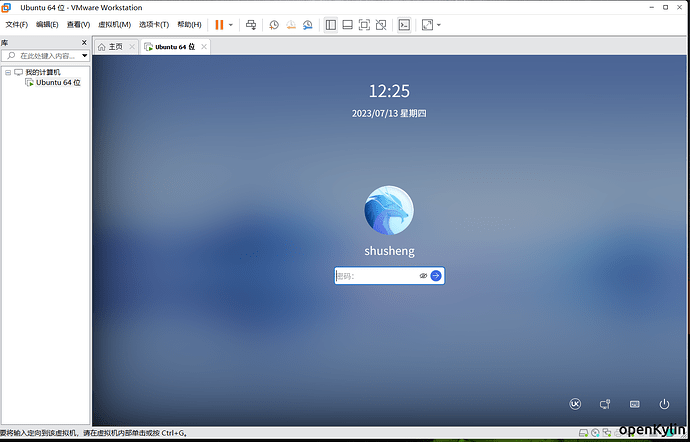Open the snapshot manager
690x442 pixels.
tap(307, 24)
